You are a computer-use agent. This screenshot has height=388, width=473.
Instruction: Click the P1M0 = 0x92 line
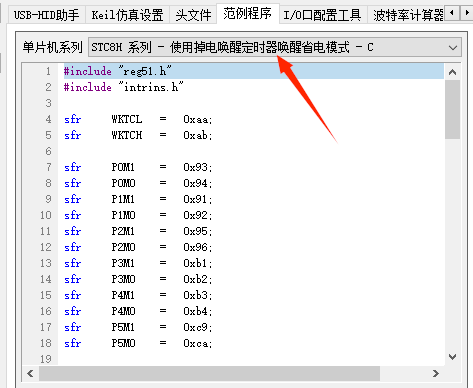point(138,215)
